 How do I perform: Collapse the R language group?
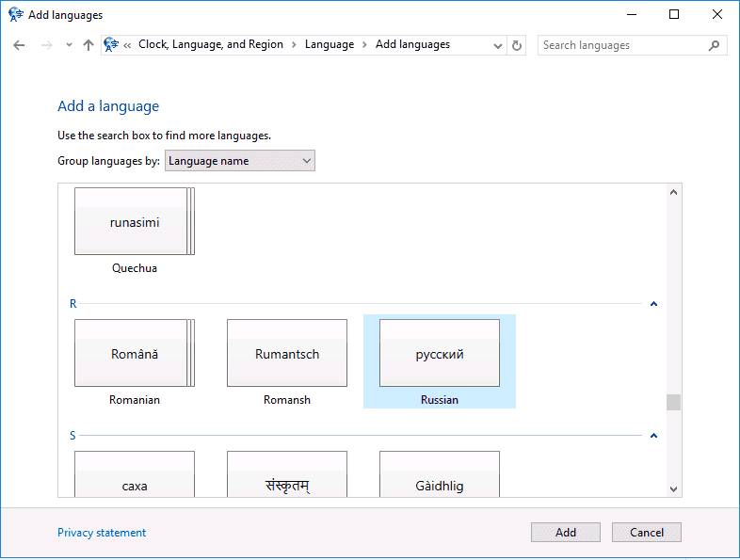[653, 304]
